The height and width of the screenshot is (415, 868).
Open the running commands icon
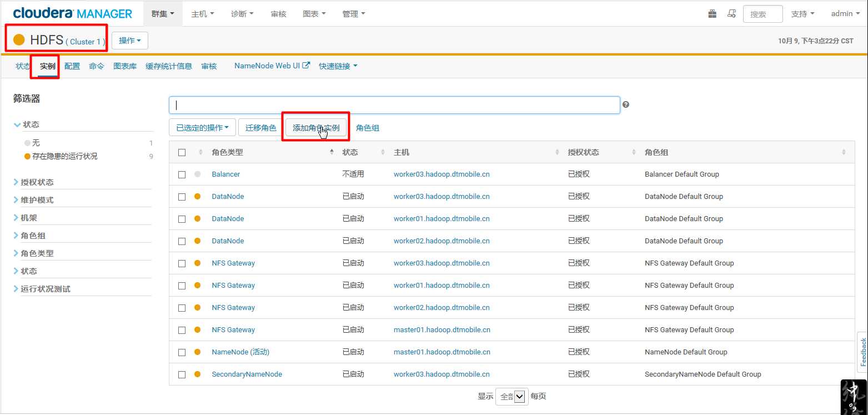click(732, 14)
